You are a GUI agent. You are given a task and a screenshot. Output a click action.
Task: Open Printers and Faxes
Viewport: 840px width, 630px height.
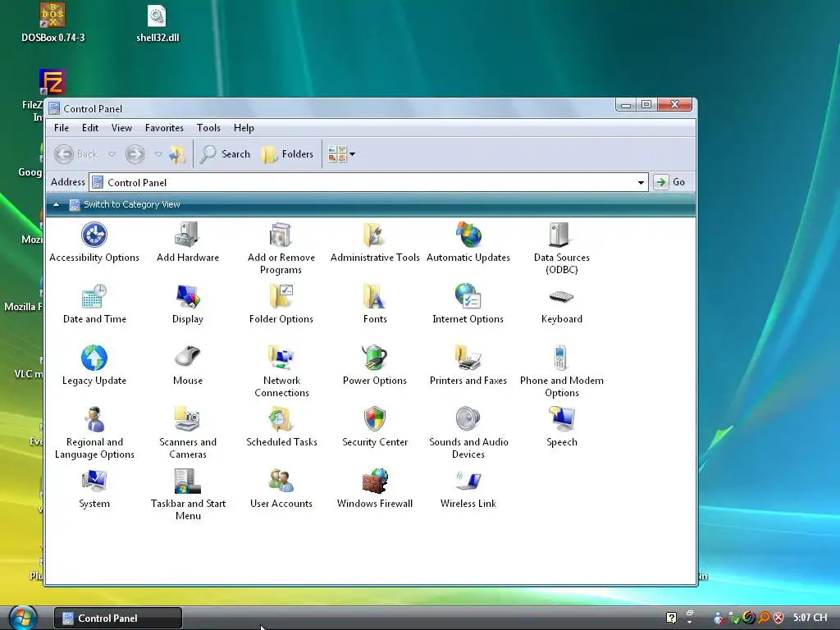(x=468, y=365)
